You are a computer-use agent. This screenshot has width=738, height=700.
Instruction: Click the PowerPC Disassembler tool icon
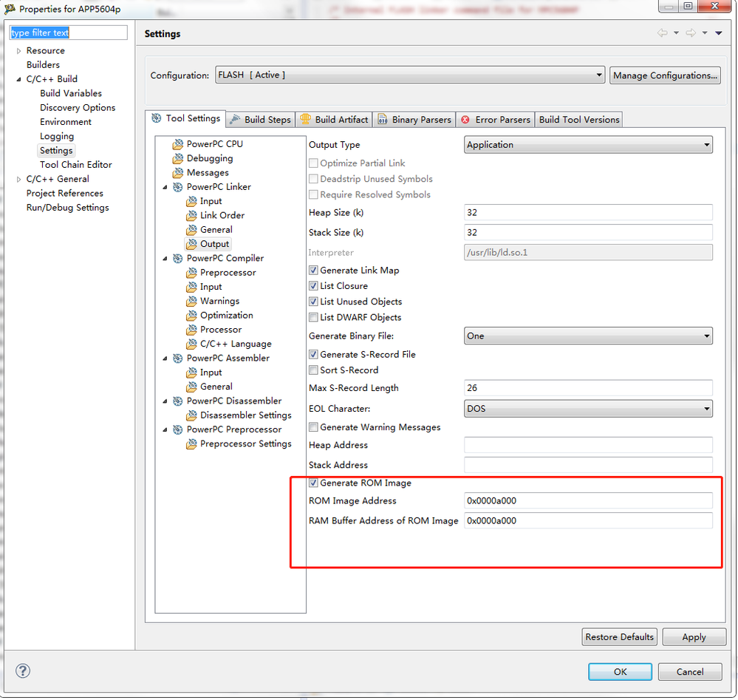pyautogui.click(x=177, y=401)
